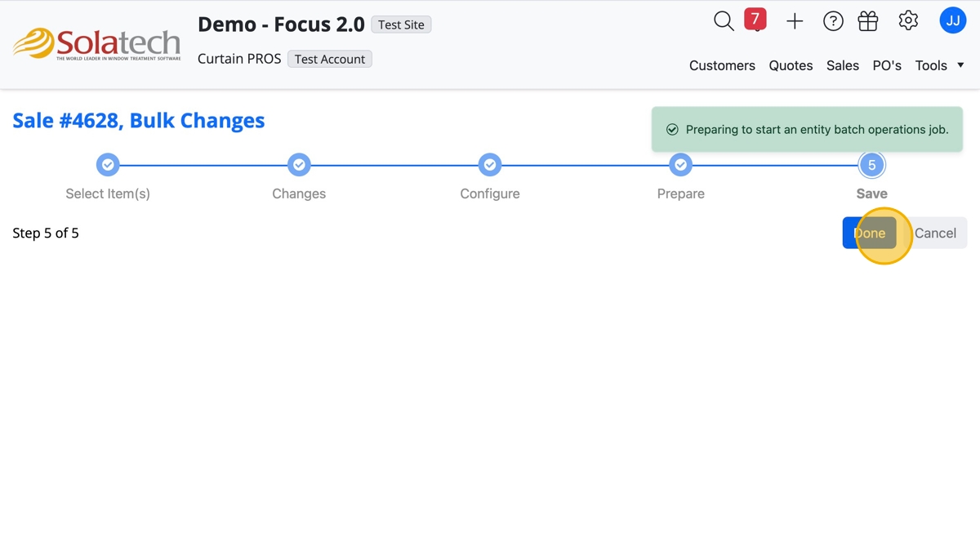Select step 5 Save circle
Image resolution: width=980 pixels, height=547 pixels.
(x=871, y=165)
